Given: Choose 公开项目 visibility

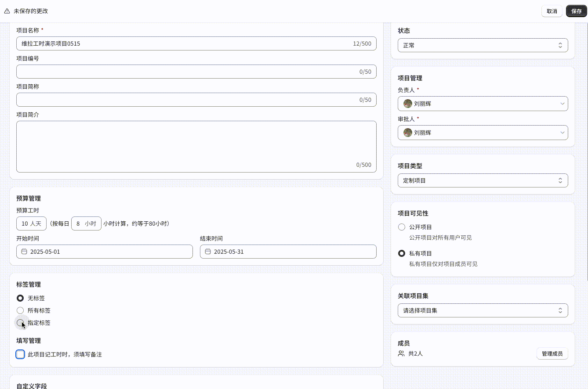Looking at the screenshot, I should 402,227.
